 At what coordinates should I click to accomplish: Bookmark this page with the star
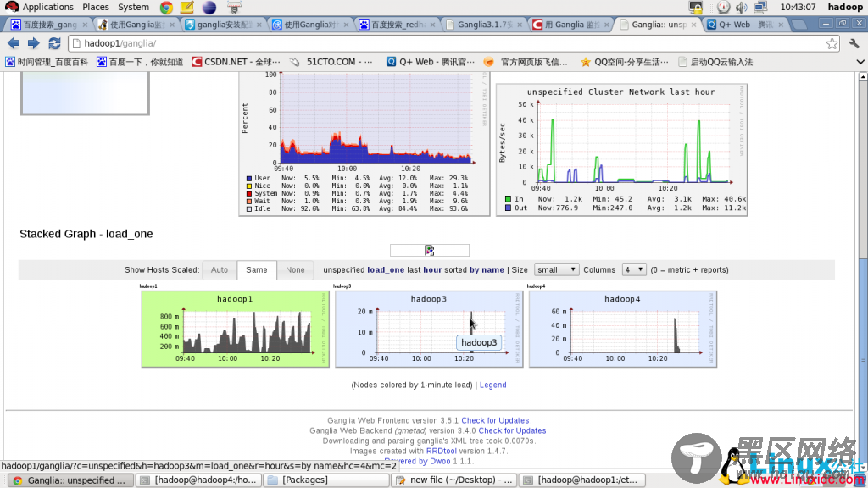coord(832,44)
